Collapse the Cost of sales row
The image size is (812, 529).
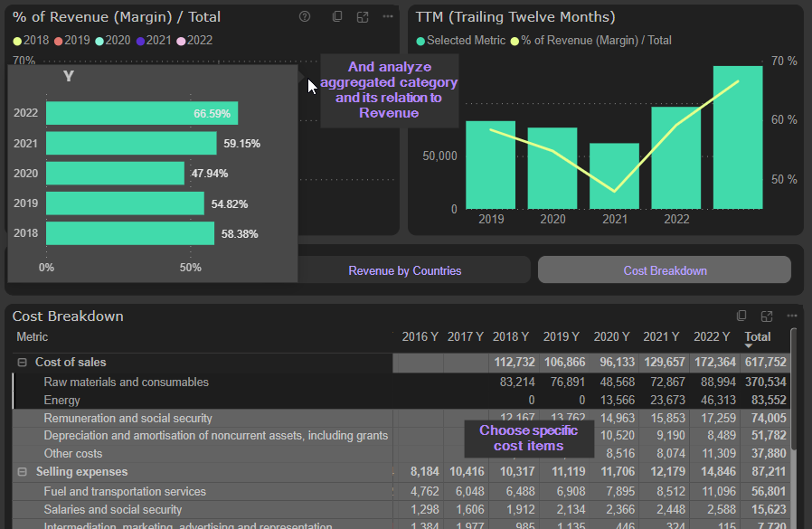coord(23,363)
